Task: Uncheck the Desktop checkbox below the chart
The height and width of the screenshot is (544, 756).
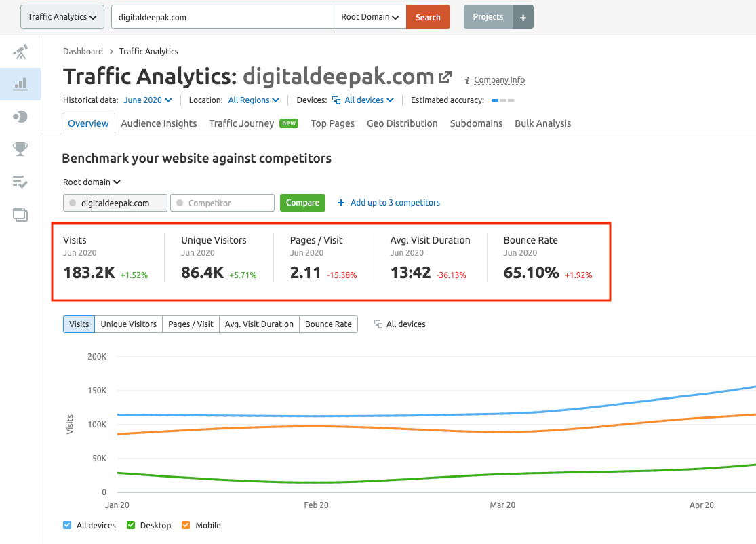Action: pos(130,525)
